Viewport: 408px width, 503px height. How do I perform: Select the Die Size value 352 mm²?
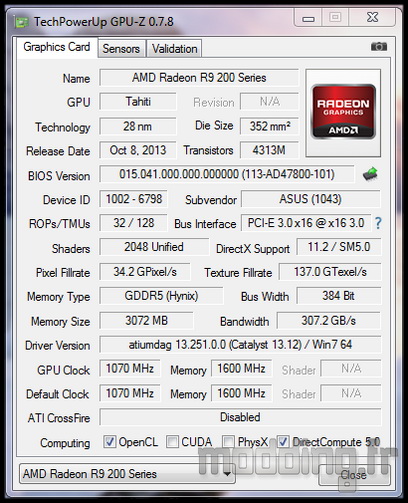[269, 126]
